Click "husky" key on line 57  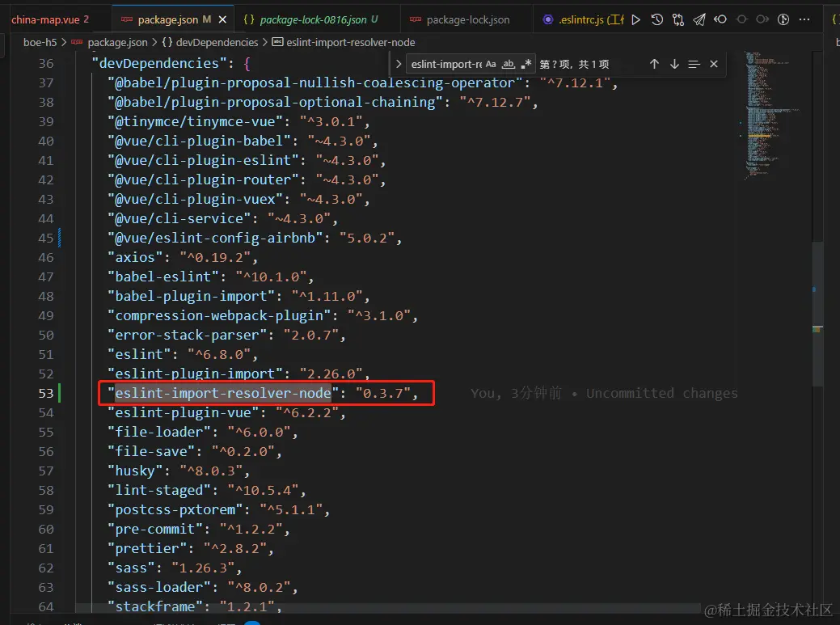(135, 471)
